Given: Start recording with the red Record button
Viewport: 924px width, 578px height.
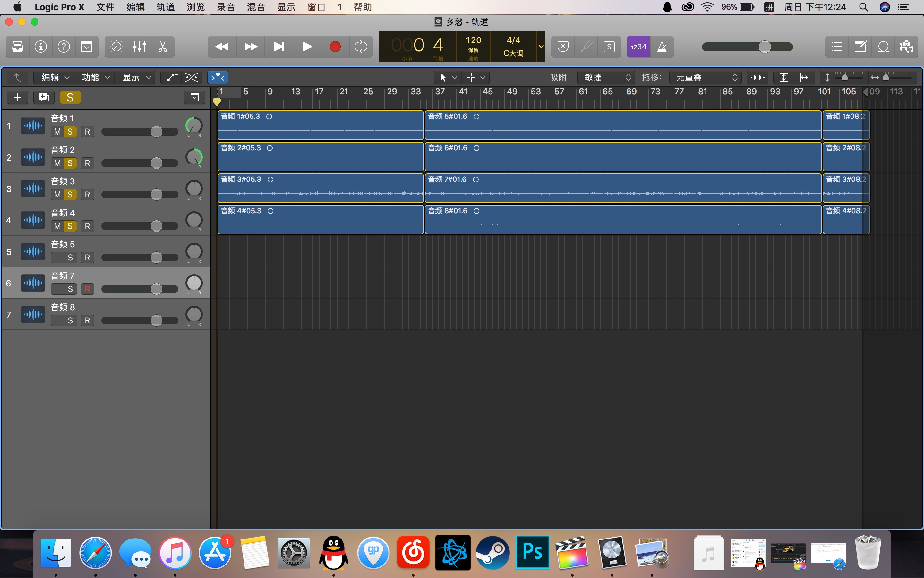Looking at the screenshot, I should (335, 47).
